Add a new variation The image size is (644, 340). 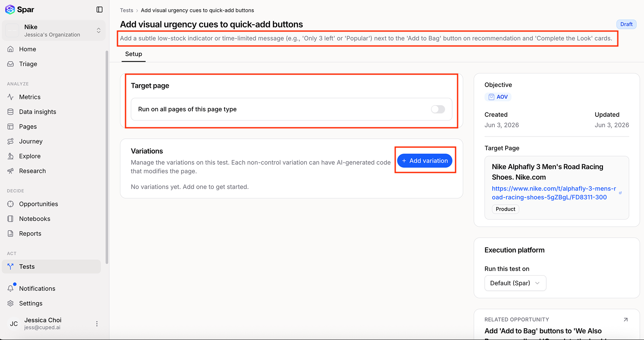pyautogui.click(x=425, y=161)
